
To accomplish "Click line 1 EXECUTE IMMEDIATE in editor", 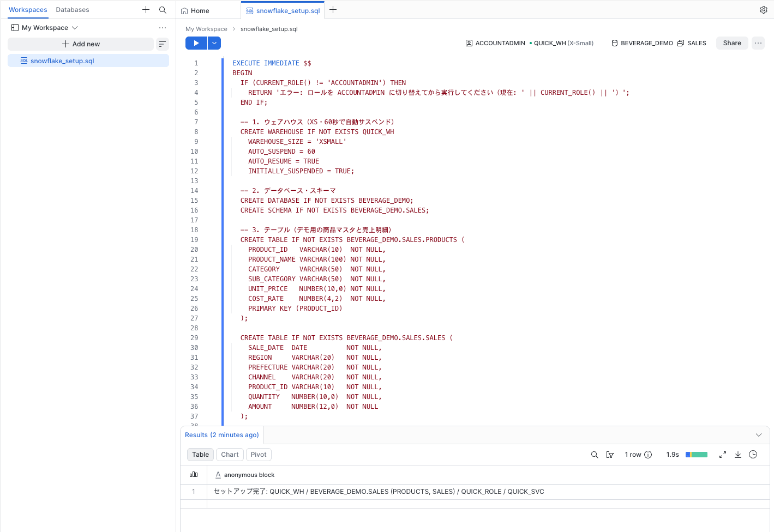I will tap(272, 63).
